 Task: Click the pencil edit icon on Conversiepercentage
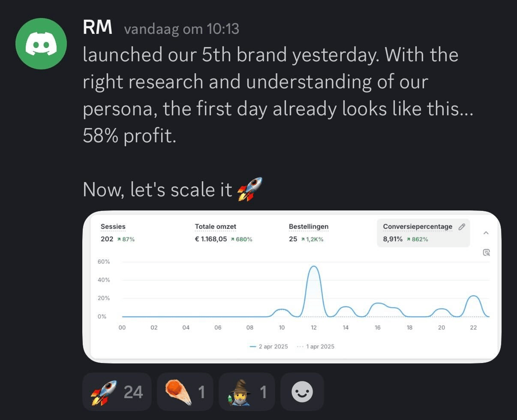click(462, 227)
